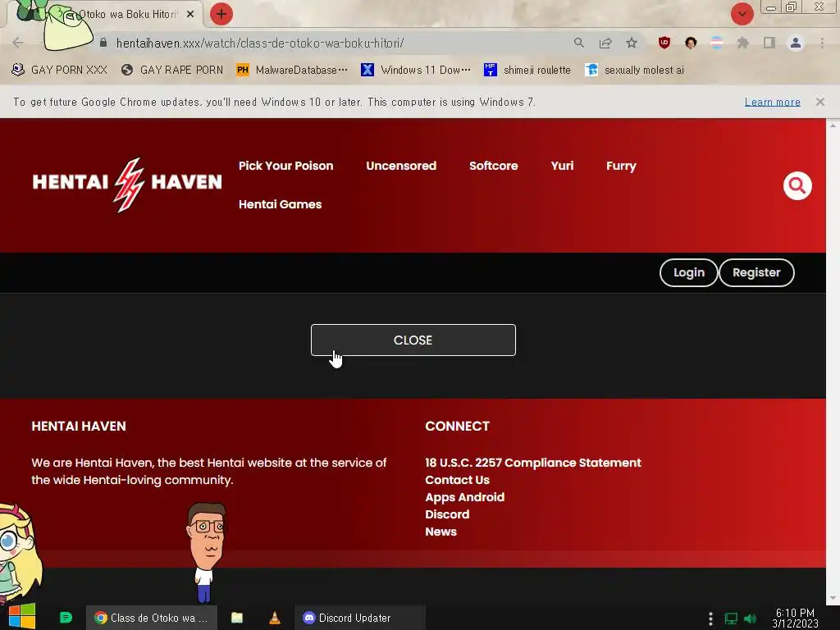Open the News footer link
Viewport: 840px width, 630px height.
[x=441, y=532]
